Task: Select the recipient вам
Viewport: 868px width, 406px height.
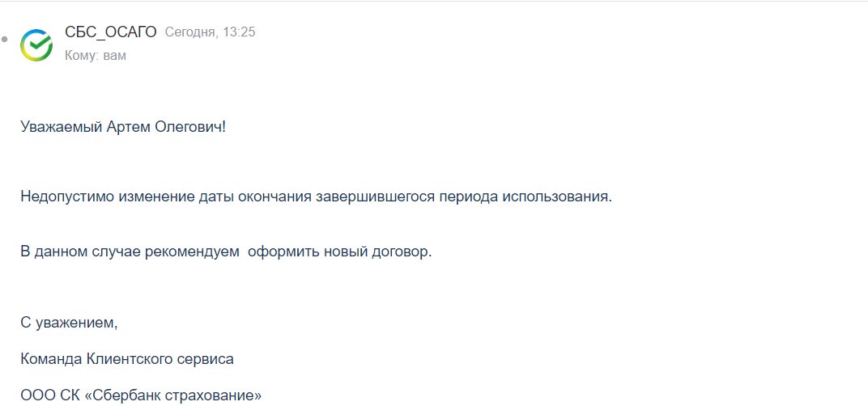Action: click(x=115, y=56)
